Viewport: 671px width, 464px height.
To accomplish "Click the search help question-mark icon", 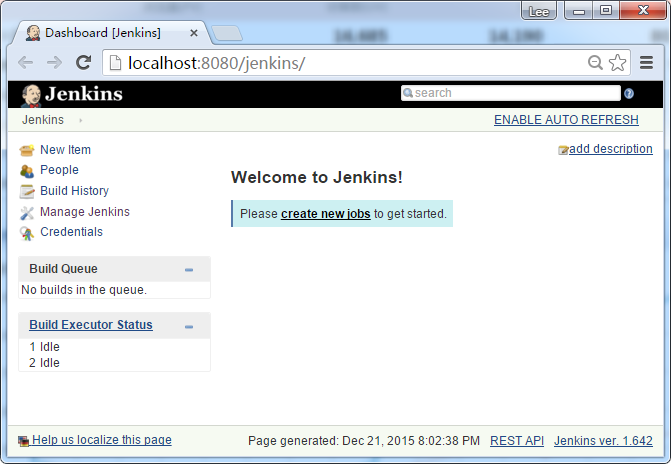I will point(629,94).
